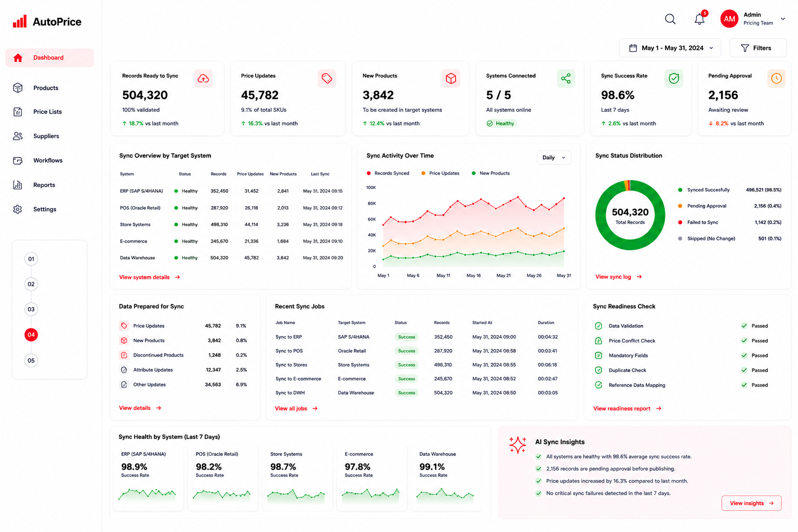Click the Workflows icon in sidebar

pos(18,161)
